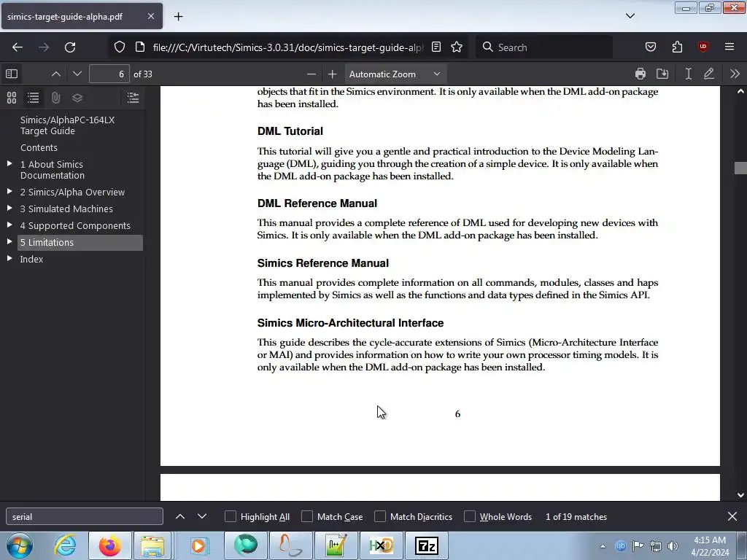Toggle the PDF sidebar
The image size is (747, 560).
pyautogui.click(x=12, y=74)
